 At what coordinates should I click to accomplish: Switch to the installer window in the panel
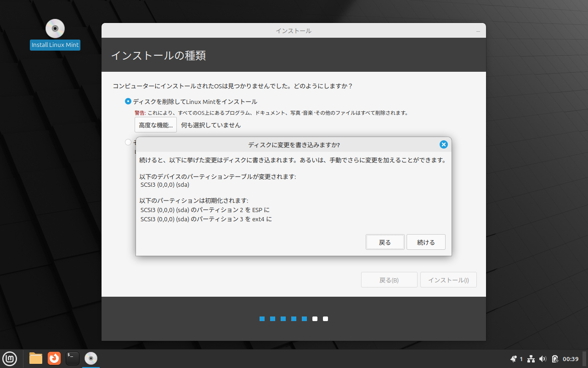[91, 358]
